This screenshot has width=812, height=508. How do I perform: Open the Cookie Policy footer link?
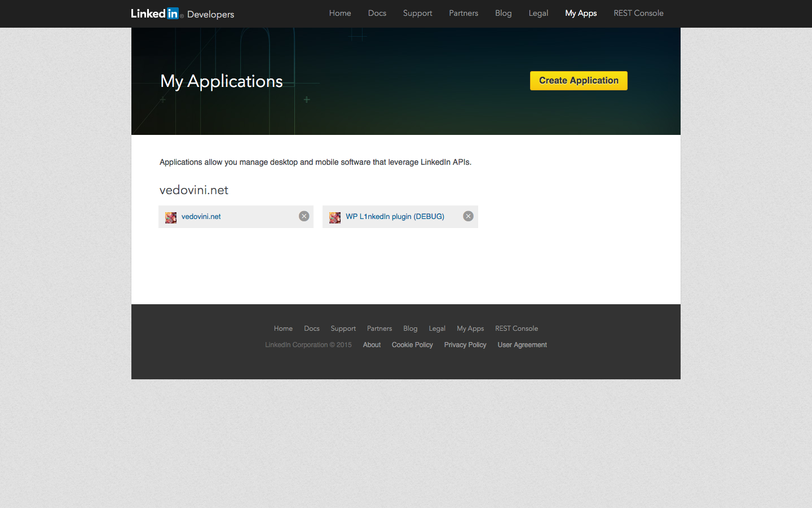point(412,345)
